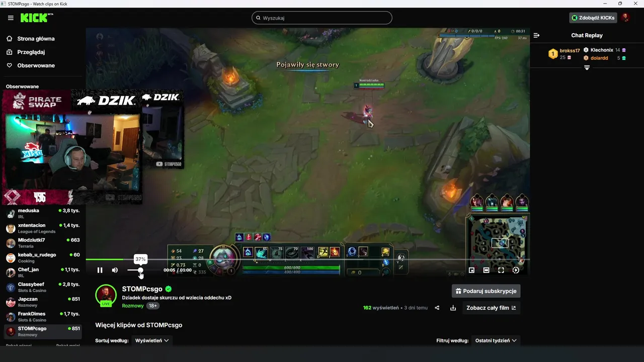Viewport: 644px width, 362px height.
Task: Open the Wyświetleń sort dropdown
Action: tap(152, 340)
